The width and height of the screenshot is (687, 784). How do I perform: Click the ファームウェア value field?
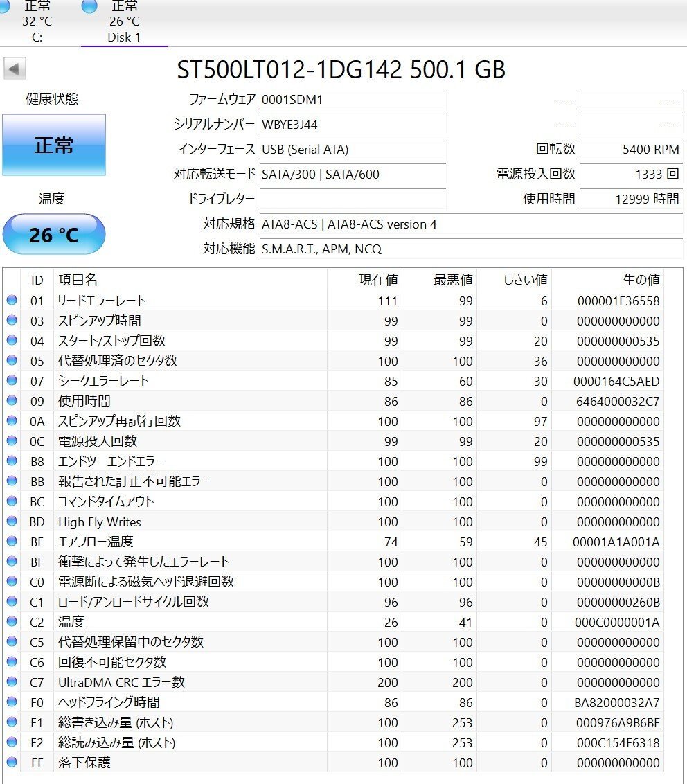tap(353, 100)
